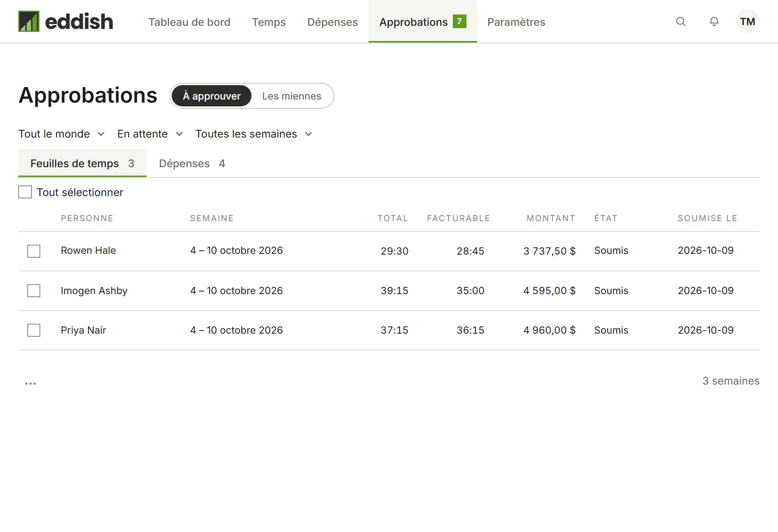
Task: Click the total 39:15
Action: (x=394, y=290)
